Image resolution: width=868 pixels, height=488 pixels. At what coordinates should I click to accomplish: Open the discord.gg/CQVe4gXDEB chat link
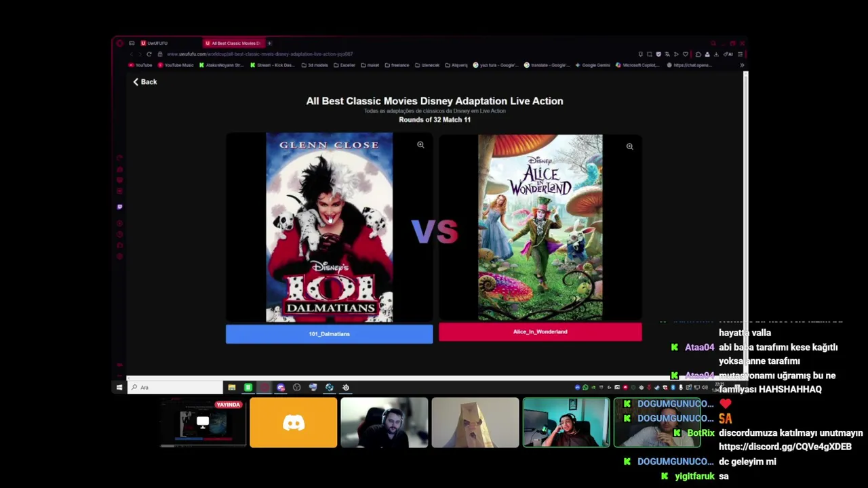pos(785,447)
